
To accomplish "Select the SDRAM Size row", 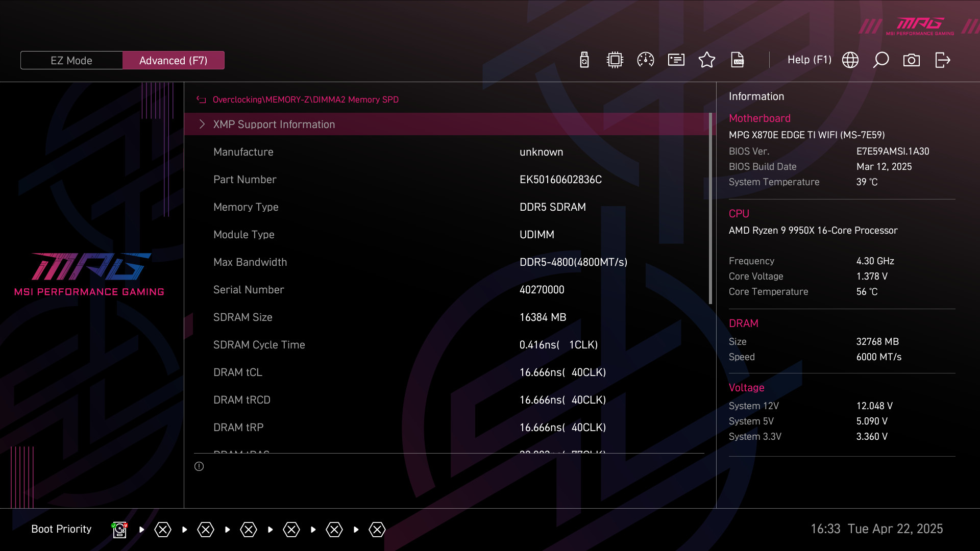I will pyautogui.click(x=447, y=317).
